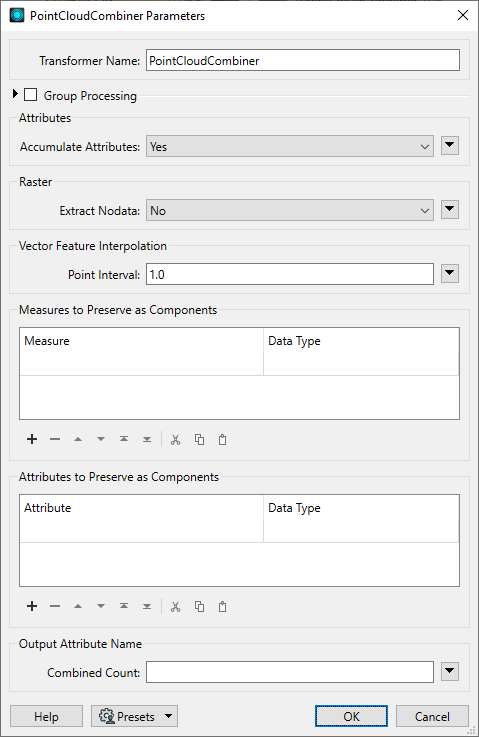Enable the Group Processing checkbox
This screenshot has width=479, height=737.
(31, 95)
